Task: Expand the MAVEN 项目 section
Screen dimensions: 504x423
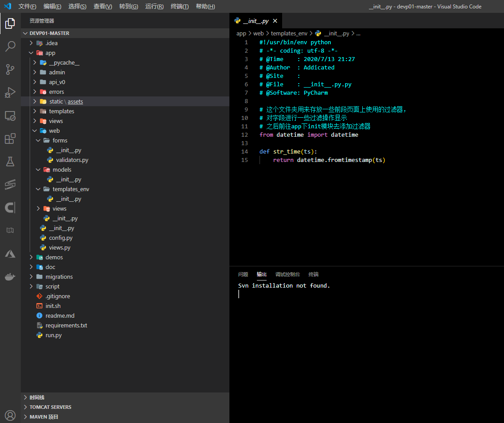Action: point(44,417)
